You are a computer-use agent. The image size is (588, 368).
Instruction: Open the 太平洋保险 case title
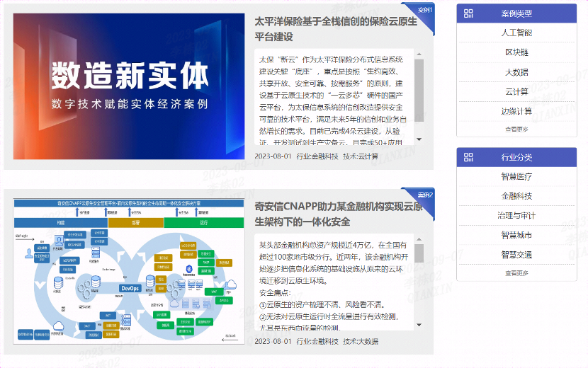pyautogui.click(x=336, y=29)
